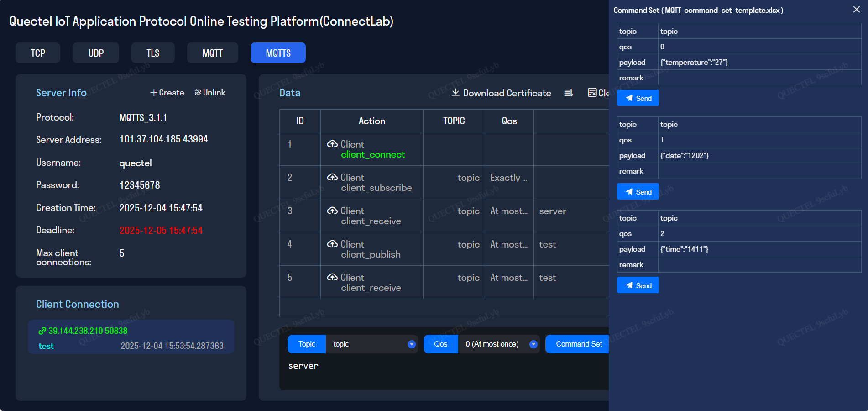Send the qos 2 time payload command
This screenshot has height=411, width=868.
coord(638,285)
